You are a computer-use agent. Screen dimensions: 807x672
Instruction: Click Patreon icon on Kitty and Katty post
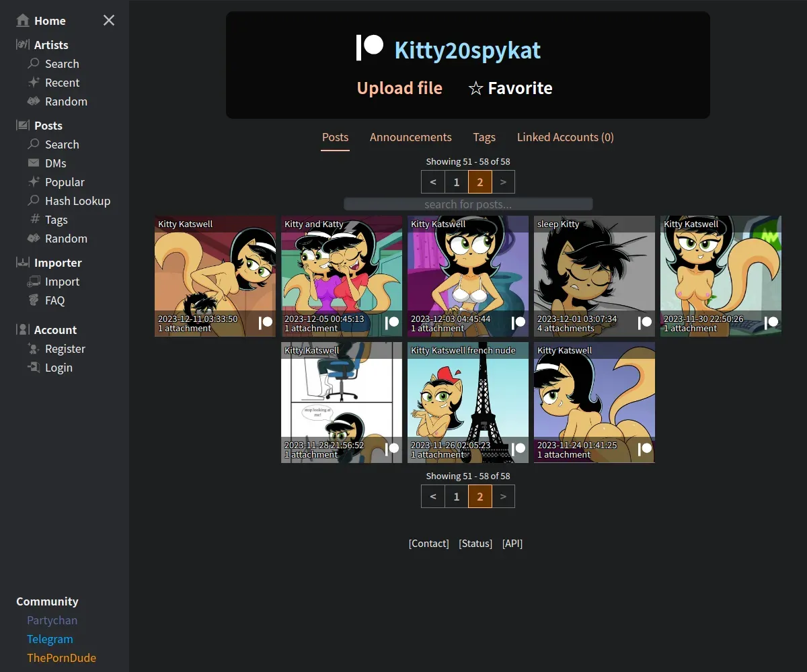pos(392,323)
